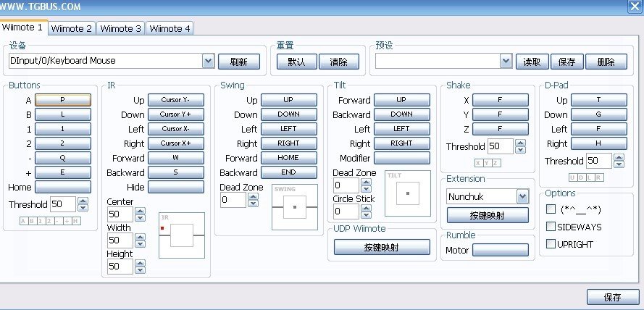The height and width of the screenshot is (310, 644).
Task: Toggle the SIDEWAYS checkbox
Action: [x=551, y=227]
